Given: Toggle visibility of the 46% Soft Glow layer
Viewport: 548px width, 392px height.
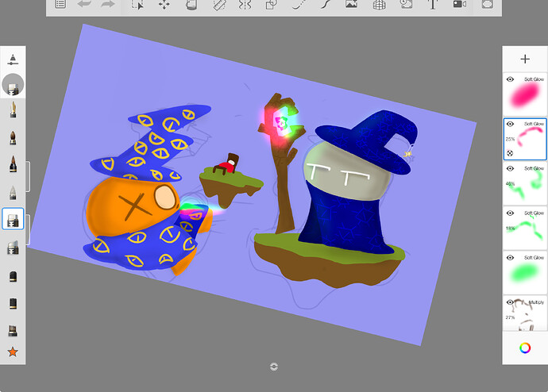Looking at the screenshot, I should [510, 168].
